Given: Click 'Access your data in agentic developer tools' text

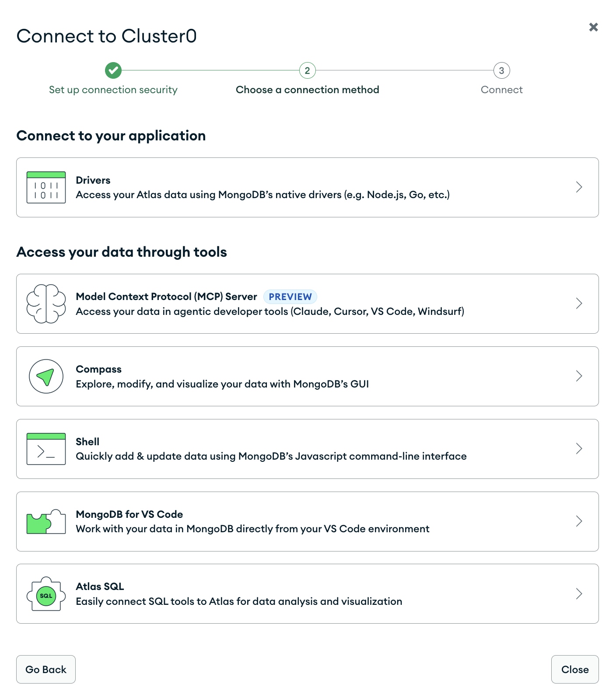Looking at the screenshot, I should [270, 311].
